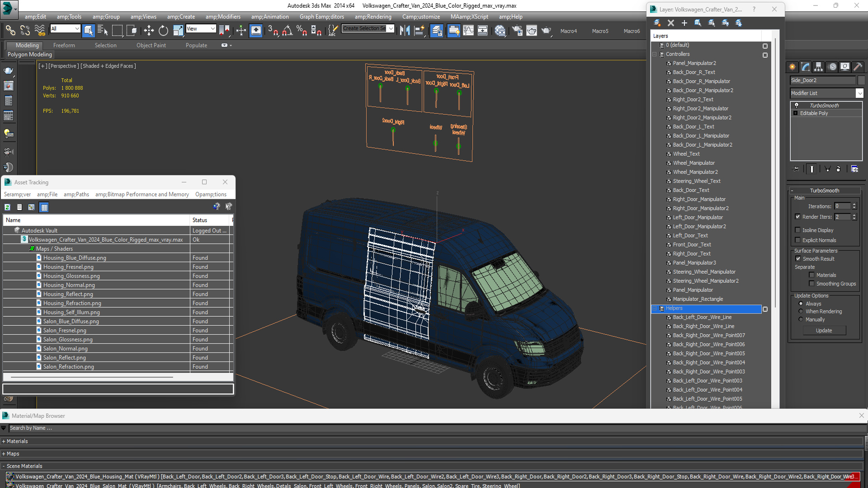868x488 pixels.
Task: Click the Mirror tool icon
Action: click(405, 30)
